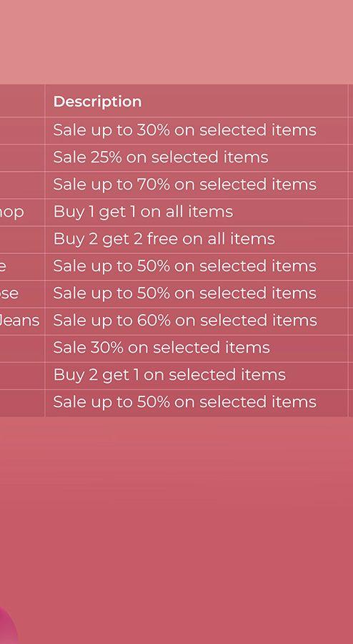Select the cut-off cell ending in 'Jeans'
The image size is (353, 644).
22,321
